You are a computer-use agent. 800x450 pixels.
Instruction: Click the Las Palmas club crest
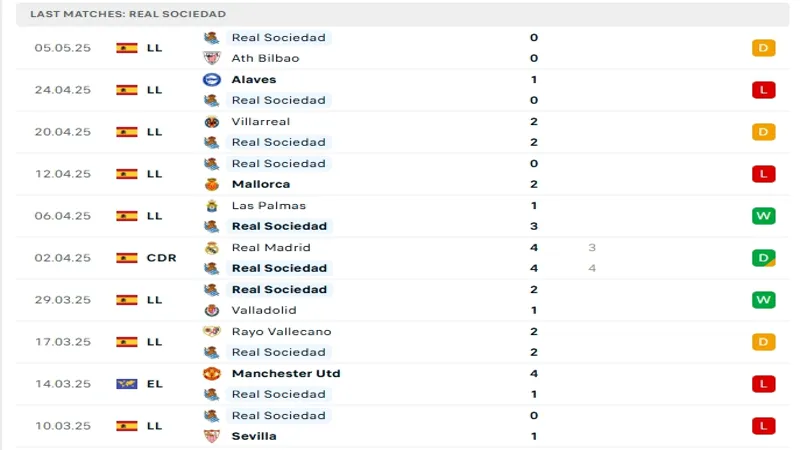point(211,205)
